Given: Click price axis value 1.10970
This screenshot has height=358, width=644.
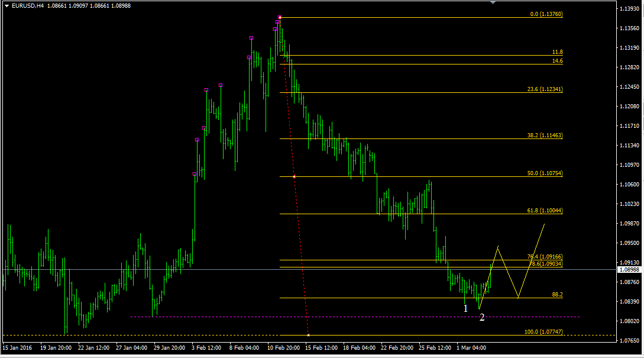Looking at the screenshot, I should coord(629,165).
